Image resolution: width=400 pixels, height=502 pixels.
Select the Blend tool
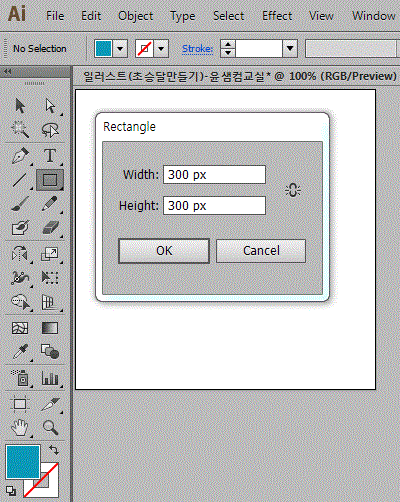pyautogui.click(x=50, y=352)
